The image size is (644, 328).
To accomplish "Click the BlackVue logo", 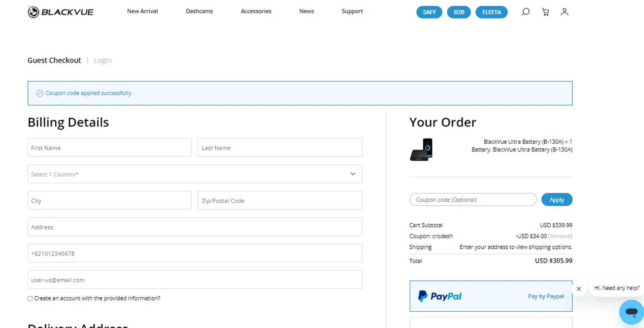I will click(61, 12).
